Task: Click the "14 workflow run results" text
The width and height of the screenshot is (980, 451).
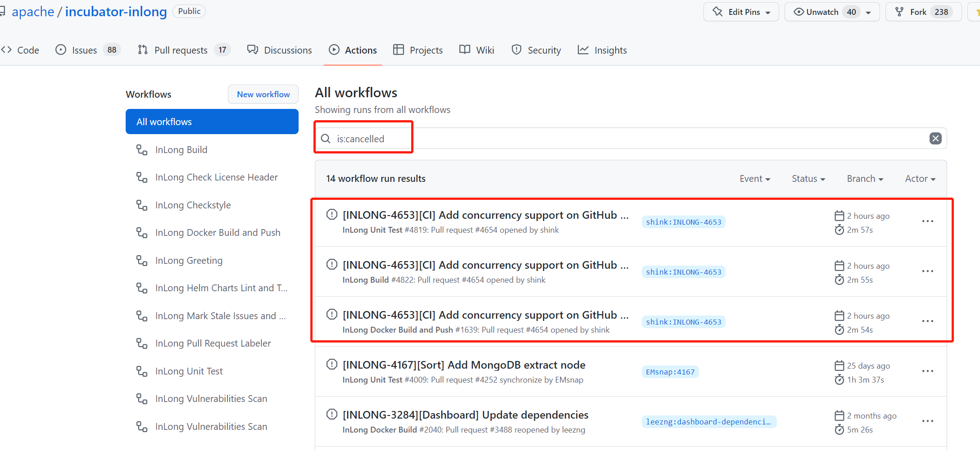Action: (x=376, y=179)
